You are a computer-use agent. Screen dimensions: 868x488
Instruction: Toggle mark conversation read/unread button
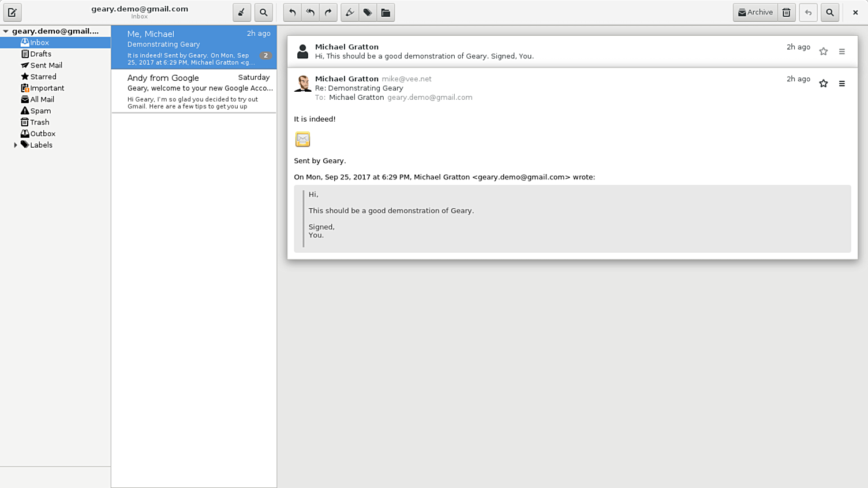click(x=349, y=13)
